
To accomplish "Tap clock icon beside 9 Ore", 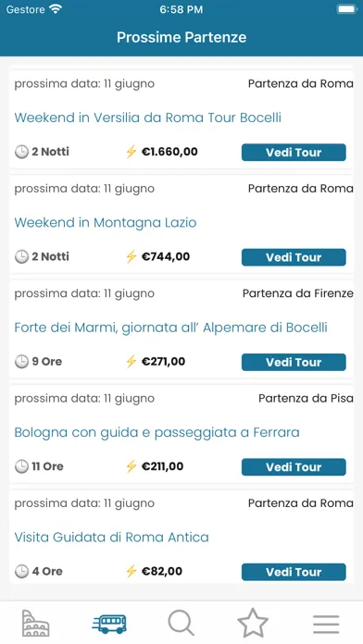I will (21, 362).
